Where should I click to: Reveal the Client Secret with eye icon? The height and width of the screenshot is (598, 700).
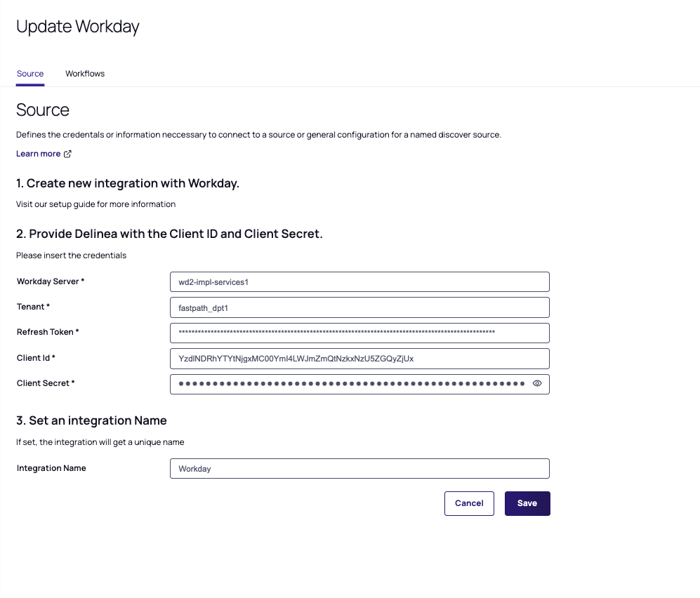537,384
